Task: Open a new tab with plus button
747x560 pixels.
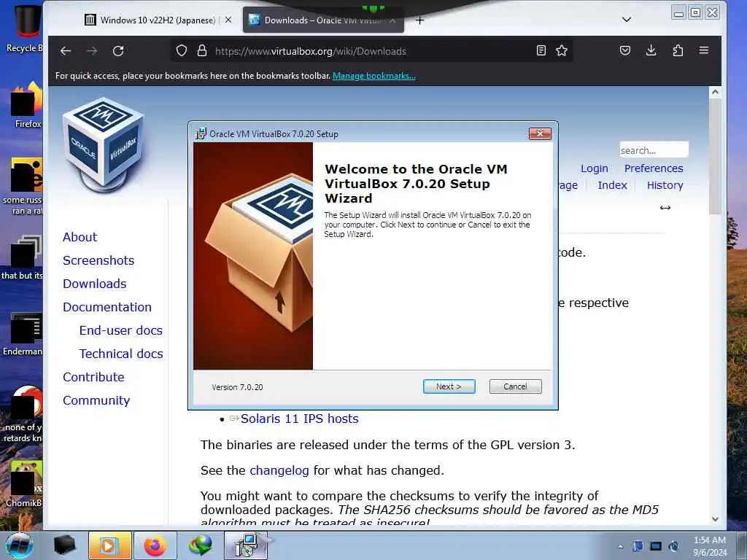Action: 419,20
